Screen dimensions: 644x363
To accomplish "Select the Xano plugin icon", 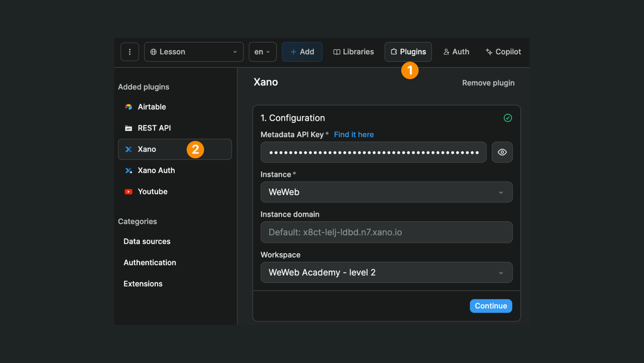I will tap(128, 149).
